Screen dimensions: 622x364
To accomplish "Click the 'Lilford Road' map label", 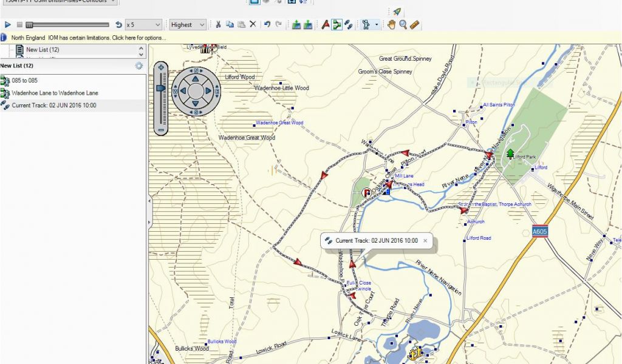I will click(479, 238).
